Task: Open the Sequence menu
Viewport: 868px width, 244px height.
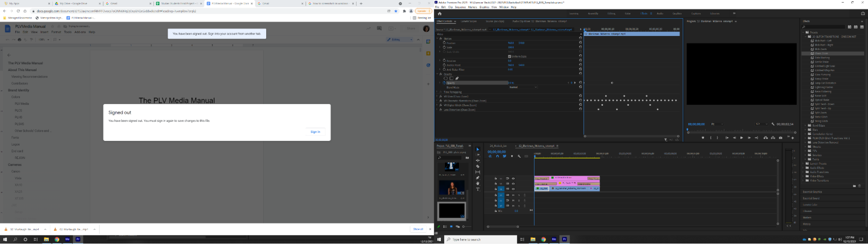Action: (460, 7)
